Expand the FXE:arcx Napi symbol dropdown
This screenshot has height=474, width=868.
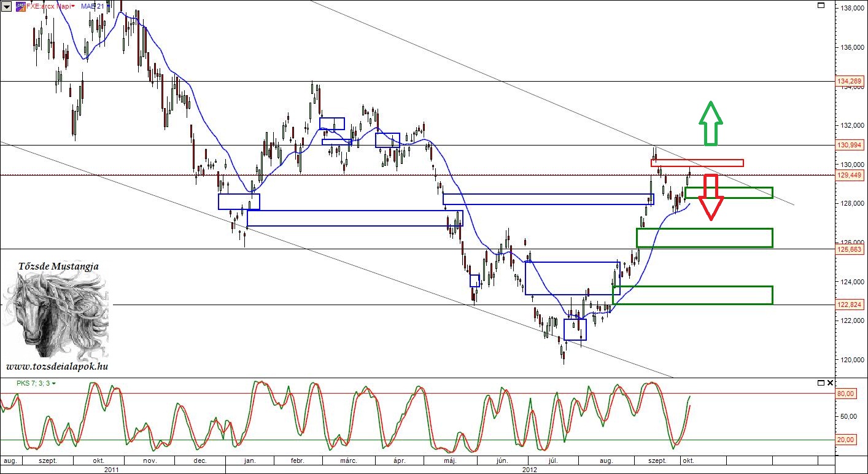coord(74,6)
